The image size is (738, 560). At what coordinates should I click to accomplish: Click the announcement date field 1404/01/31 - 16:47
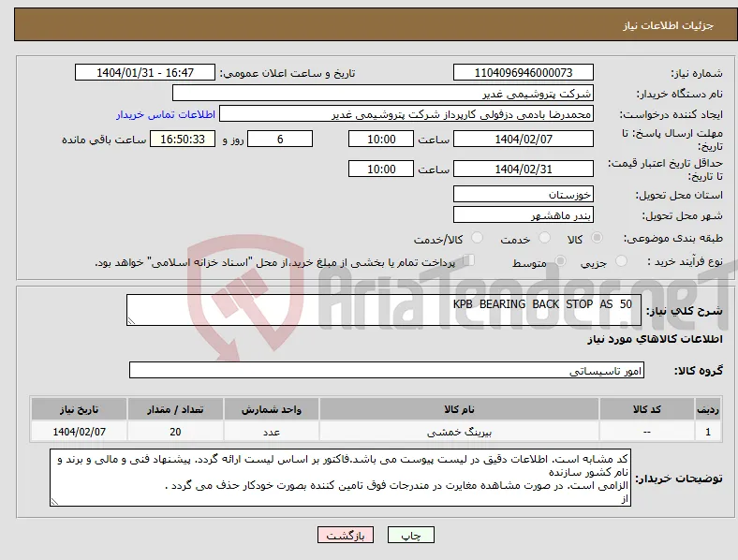click(x=145, y=72)
